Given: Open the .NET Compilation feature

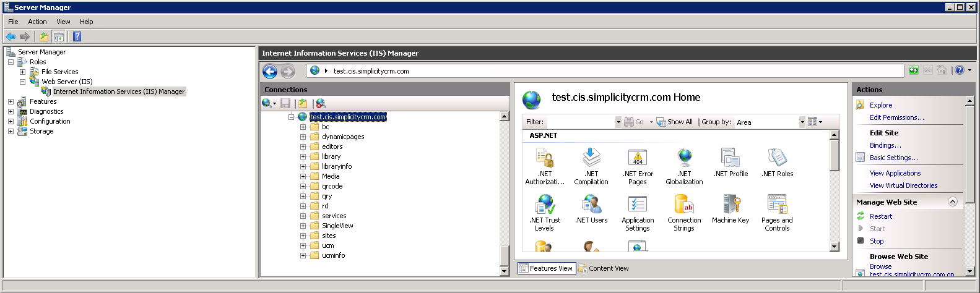Looking at the screenshot, I should click(x=591, y=166).
